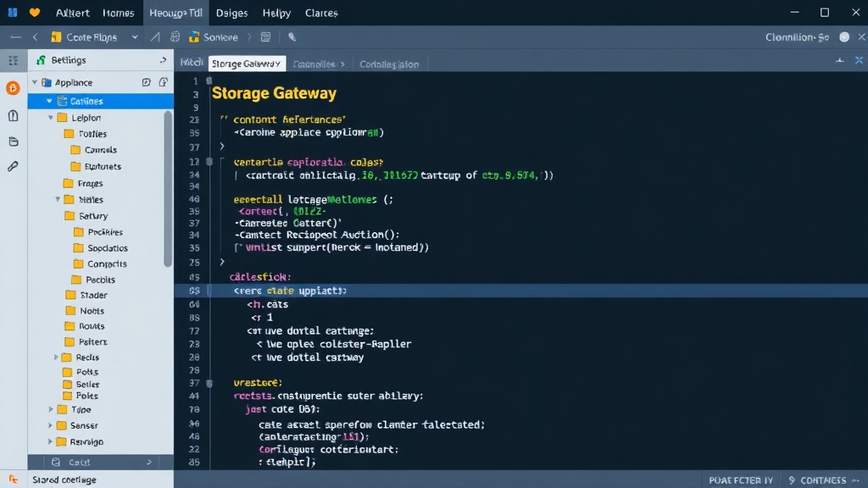Click the orange heart icon in title bar
Screen dimensions: 868x488
pyautogui.click(x=35, y=12)
